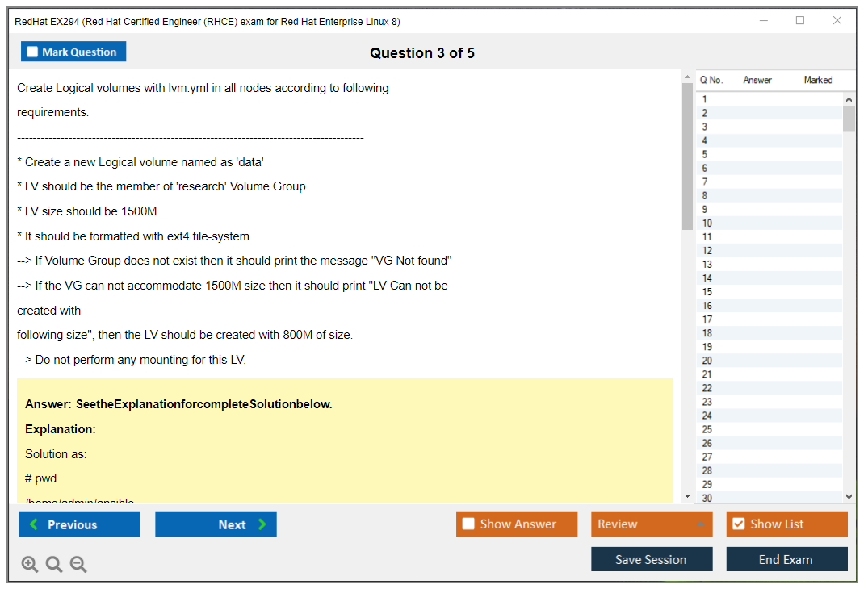Image resolution: width=868 pixels, height=593 pixels.
Task: Expand the Review dropdown
Action: 699,524
